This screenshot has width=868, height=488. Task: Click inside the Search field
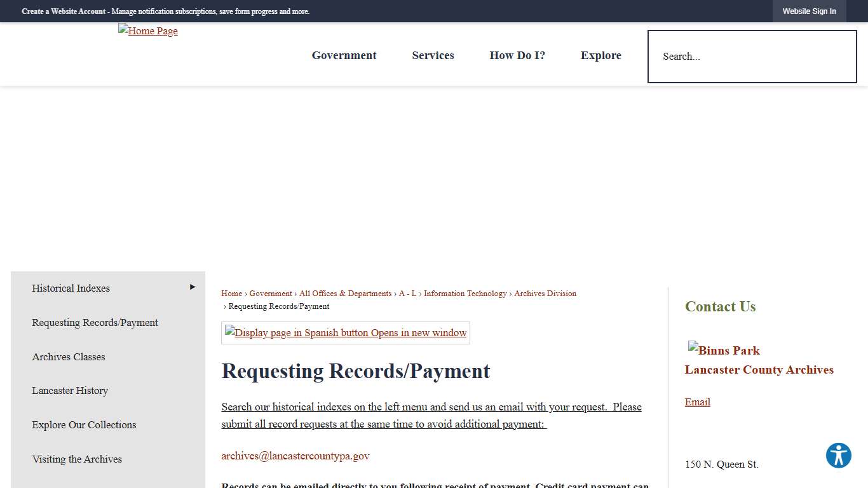coord(752,57)
